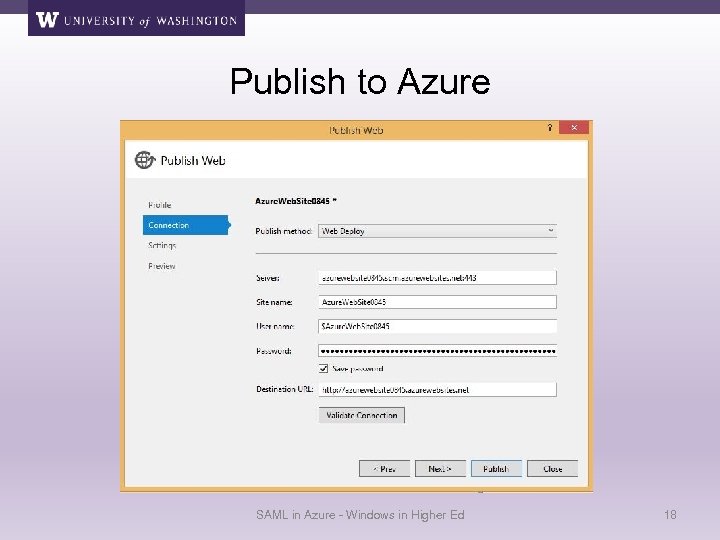Click the Publish button
The image size is (720, 540).
[496, 469]
